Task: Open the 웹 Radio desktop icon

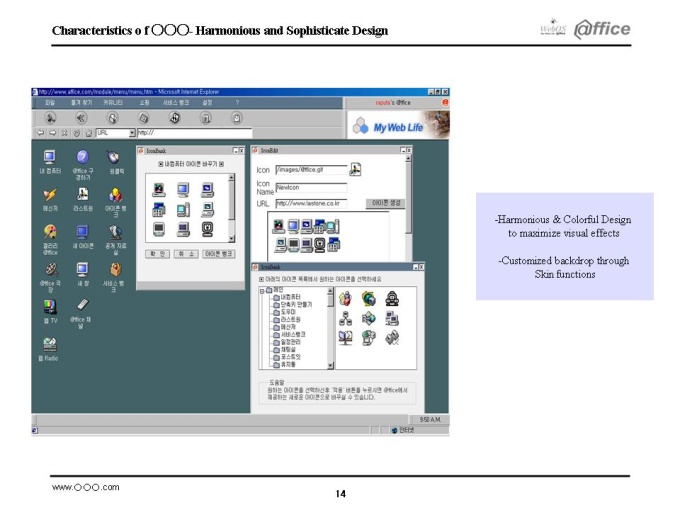Action: tap(50, 345)
